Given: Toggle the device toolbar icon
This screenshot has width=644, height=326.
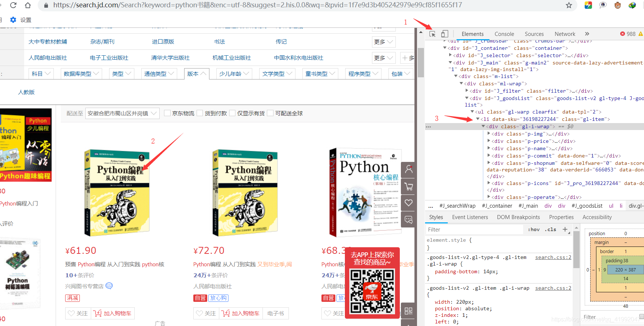Looking at the screenshot, I should [444, 34].
